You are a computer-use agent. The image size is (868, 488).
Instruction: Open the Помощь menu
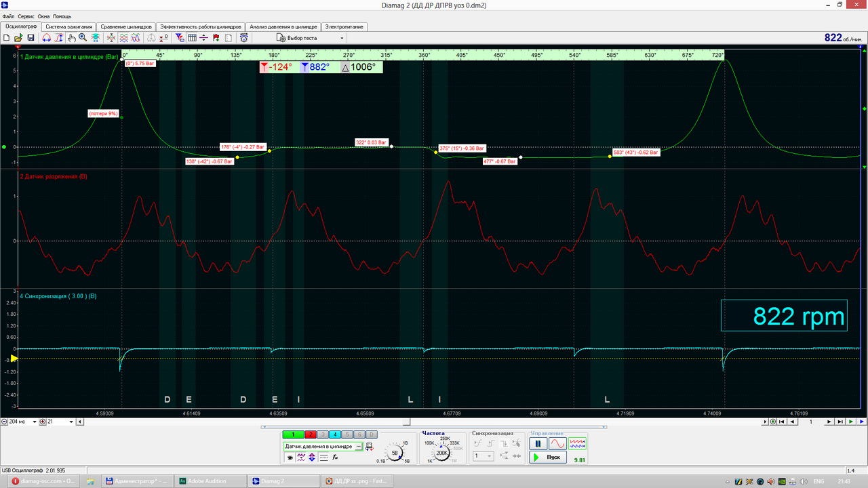[x=62, y=16]
